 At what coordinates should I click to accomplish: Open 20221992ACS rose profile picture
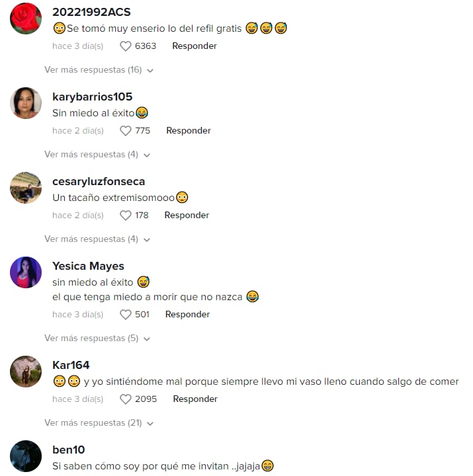[x=26, y=19]
